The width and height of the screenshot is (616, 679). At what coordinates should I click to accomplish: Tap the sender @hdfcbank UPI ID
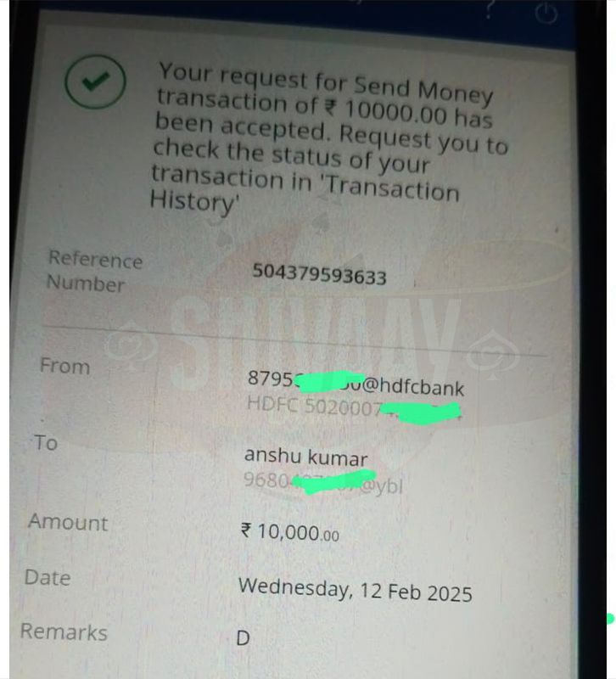point(356,384)
